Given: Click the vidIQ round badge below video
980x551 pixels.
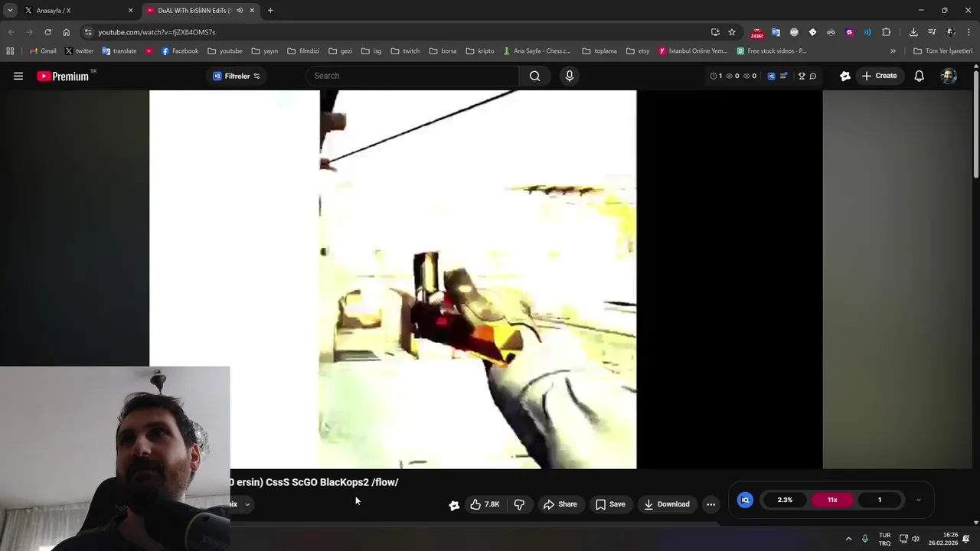Looking at the screenshot, I should click(745, 500).
